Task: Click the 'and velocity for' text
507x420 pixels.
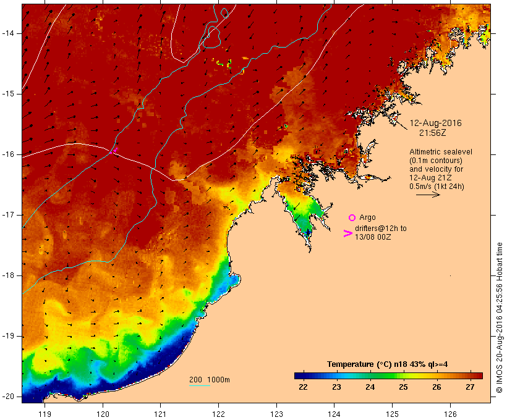Action: click(x=436, y=169)
